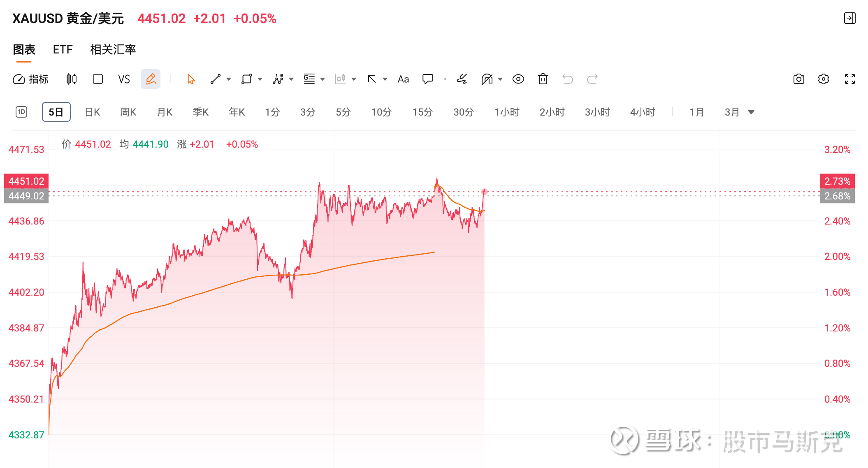
Task: Click the VS compare button
Action: [124, 79]
